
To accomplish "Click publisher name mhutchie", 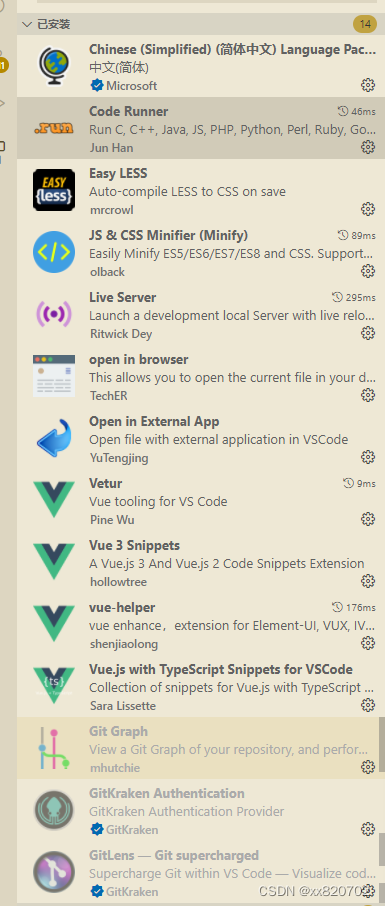I will (x=115, y=767).
